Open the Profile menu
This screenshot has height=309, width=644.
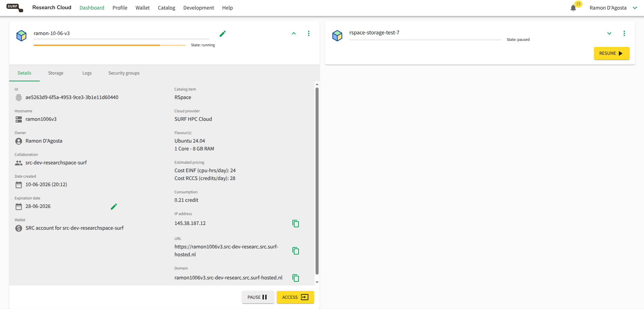tap(120, 8)
